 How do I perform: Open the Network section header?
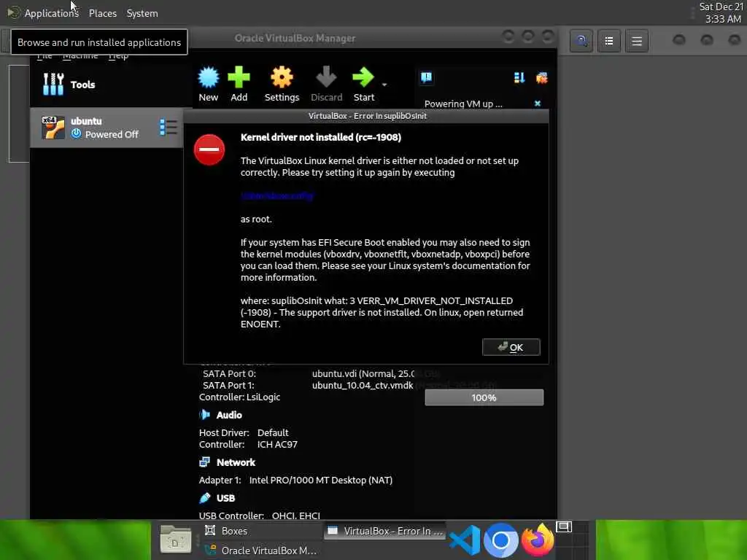coord(236,462)
